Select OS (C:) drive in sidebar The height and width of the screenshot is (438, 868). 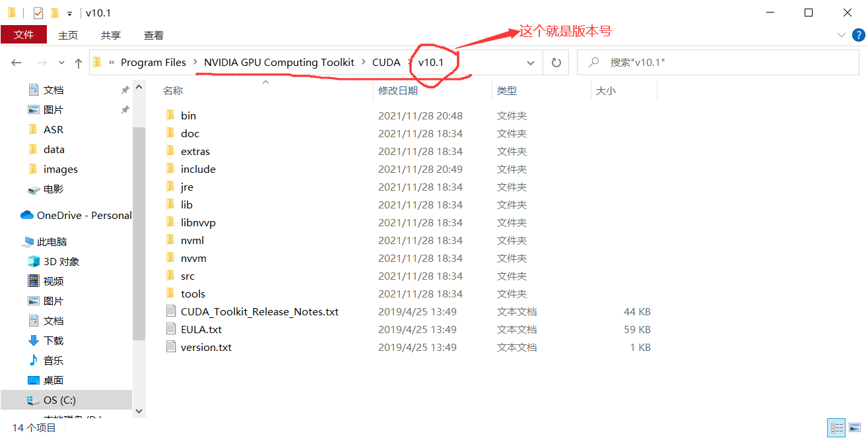click(66, 400)
